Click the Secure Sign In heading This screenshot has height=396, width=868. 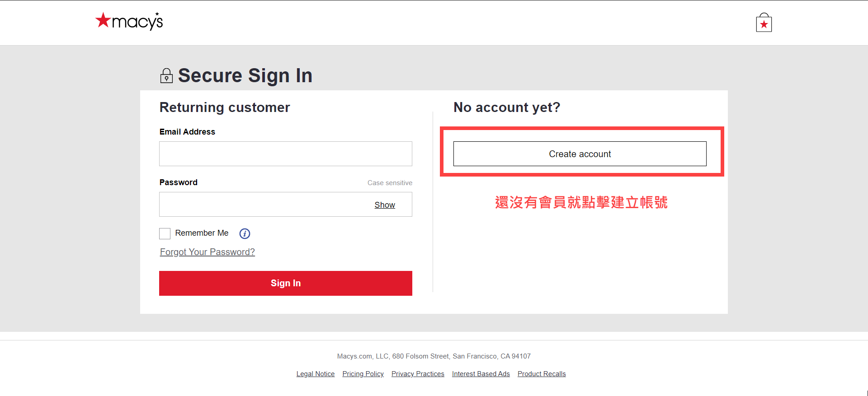point(245,75)
